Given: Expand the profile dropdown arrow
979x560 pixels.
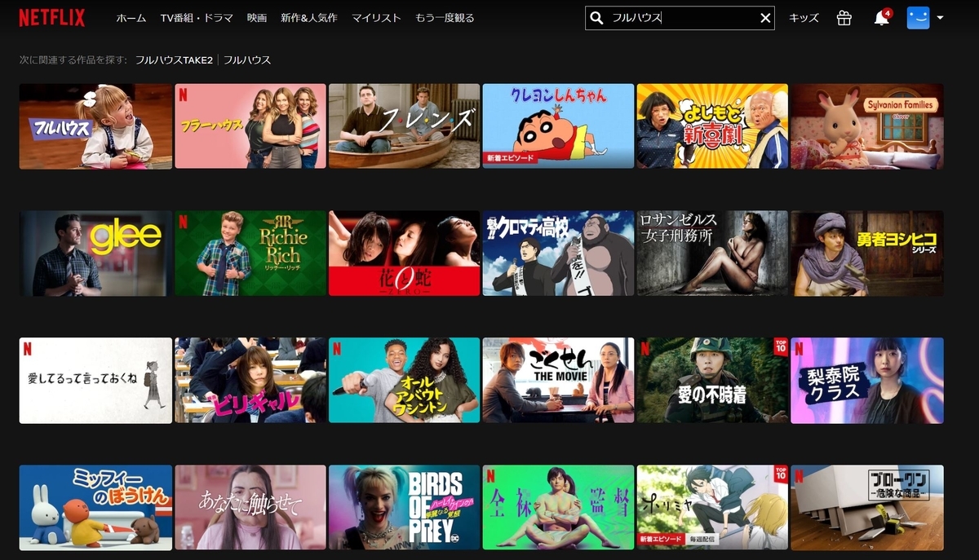Looking at the screenshot, I should point(940,18).
